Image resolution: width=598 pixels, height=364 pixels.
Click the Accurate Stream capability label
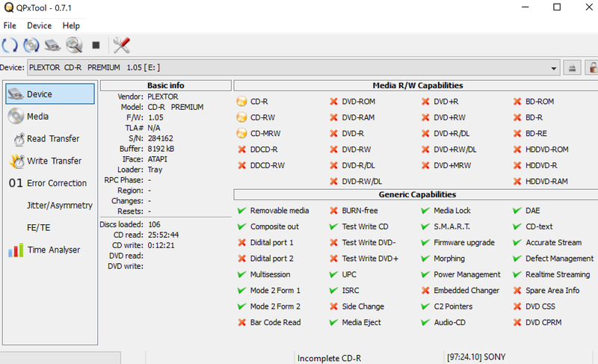point(554,242)
